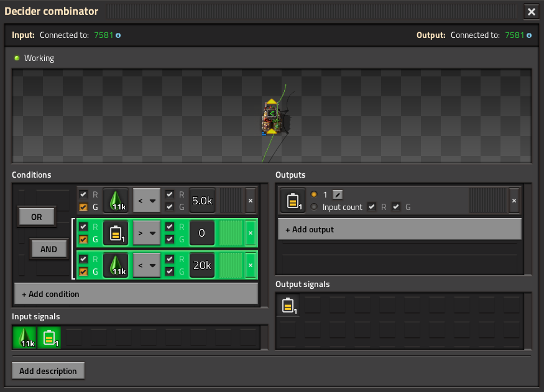
Task: Click the combinator entity in the preview
Action: [272, 117]
